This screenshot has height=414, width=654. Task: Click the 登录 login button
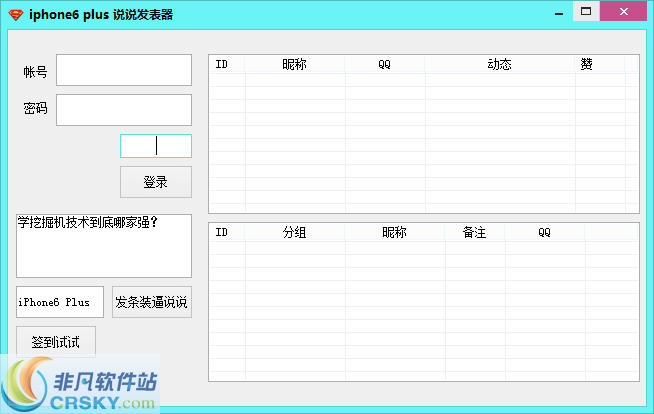(x=156, y=182)
